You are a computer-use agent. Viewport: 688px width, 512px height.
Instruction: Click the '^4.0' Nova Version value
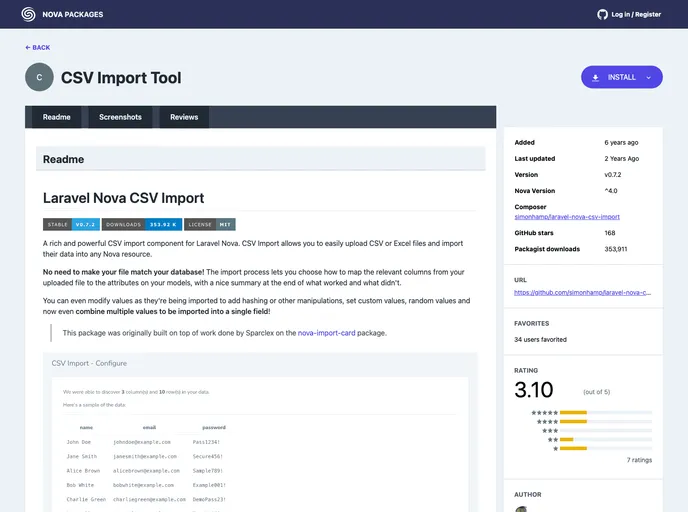tap(611, 191)
